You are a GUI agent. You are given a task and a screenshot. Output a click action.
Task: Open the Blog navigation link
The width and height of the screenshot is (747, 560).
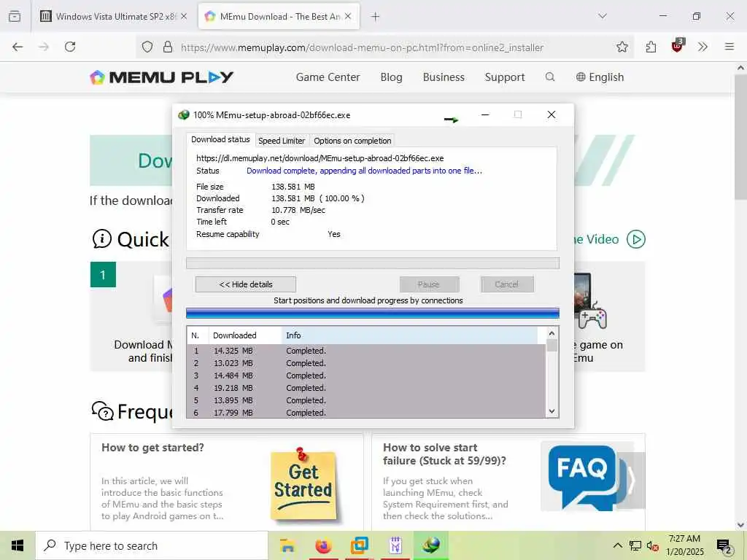pyautogui.click(x=391, y=77)
